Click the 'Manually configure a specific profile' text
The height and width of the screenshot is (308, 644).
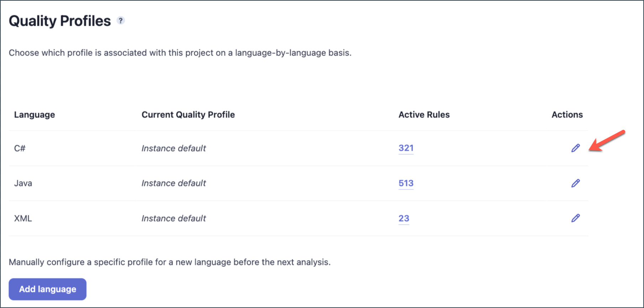point(169,262)
